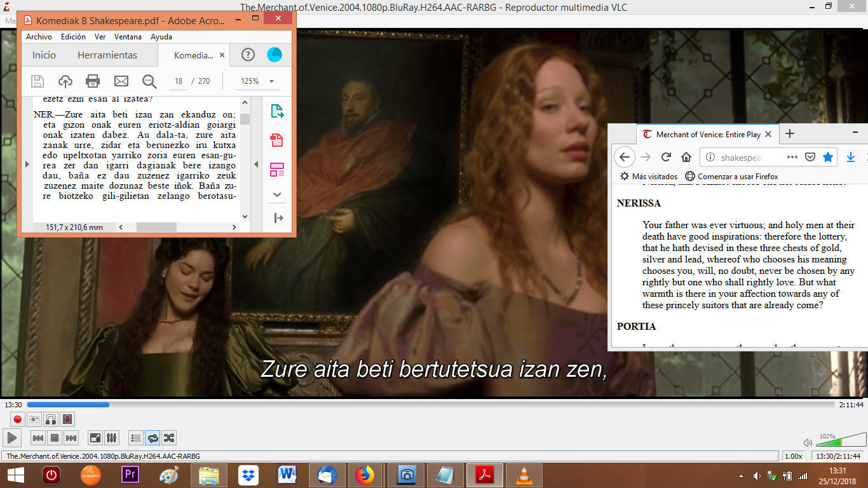Click the Acrobat account profile icon
The image size is (868, 488).
[x=275, y=55]
